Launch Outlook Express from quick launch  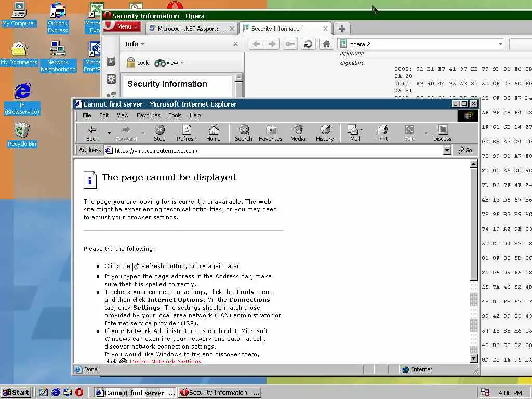coord(68,392)
